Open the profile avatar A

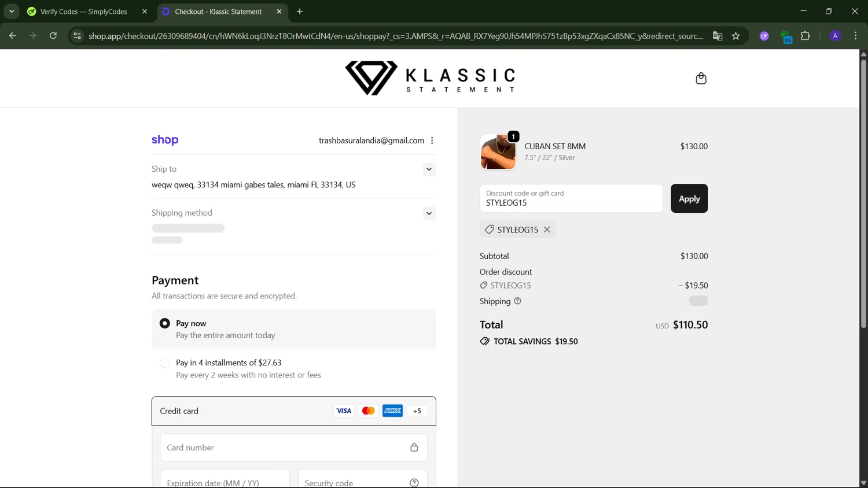835,36
